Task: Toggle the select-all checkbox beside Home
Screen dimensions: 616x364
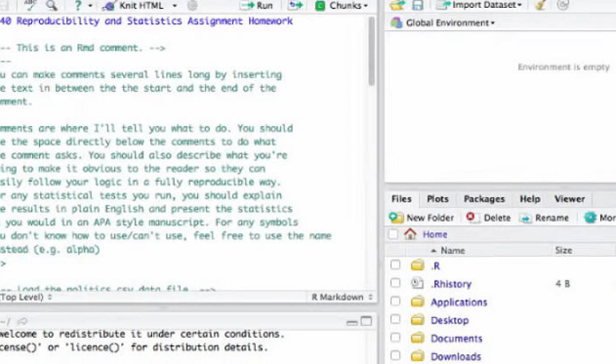Action: pyautogui.click(x=392, y=234)
